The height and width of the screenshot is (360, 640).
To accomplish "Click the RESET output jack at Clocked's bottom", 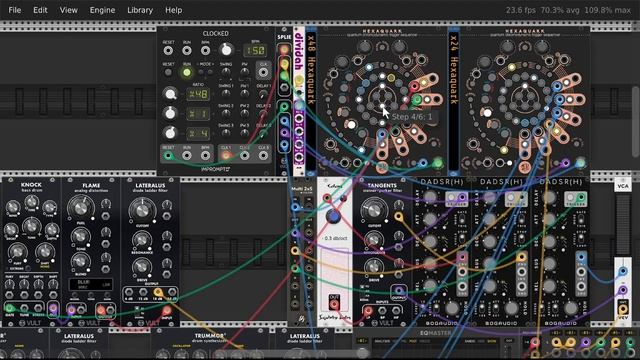I will point(168,156).
